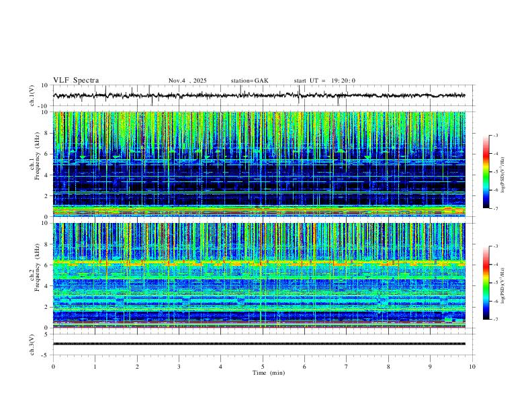Image resolution: width=532 pixels, height=411 pixels.
Task: Click the '-3' tick on ch.1 color bar
Action: (x=495, y=135)
